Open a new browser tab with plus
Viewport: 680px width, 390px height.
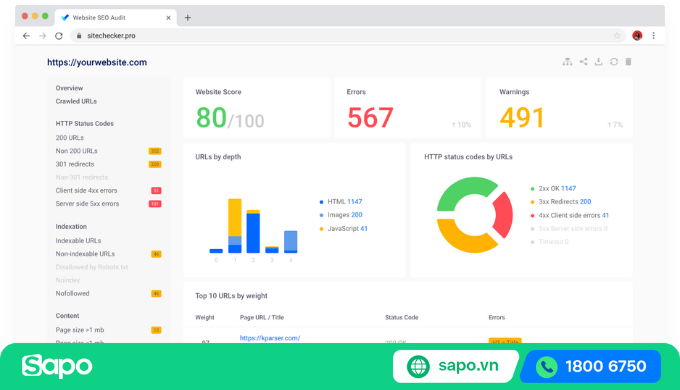[x=188, y=18]
